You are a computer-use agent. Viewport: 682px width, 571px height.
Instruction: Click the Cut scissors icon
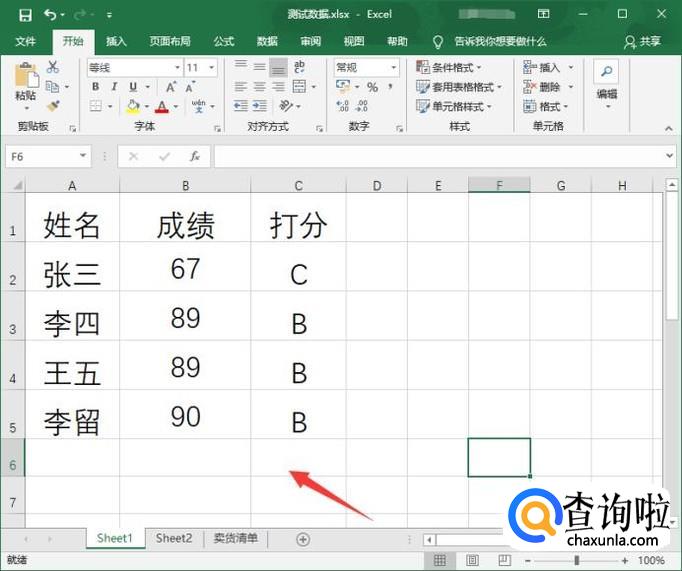coord(53,67)
